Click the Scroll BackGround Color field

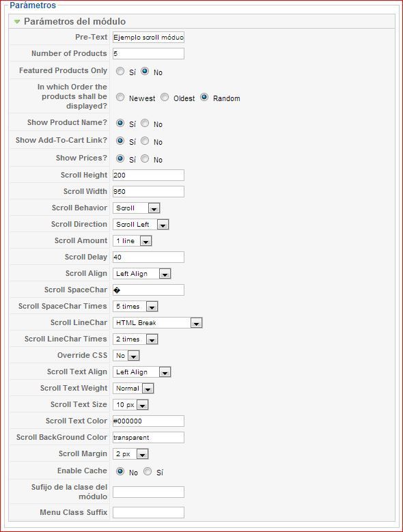point(149,438)
